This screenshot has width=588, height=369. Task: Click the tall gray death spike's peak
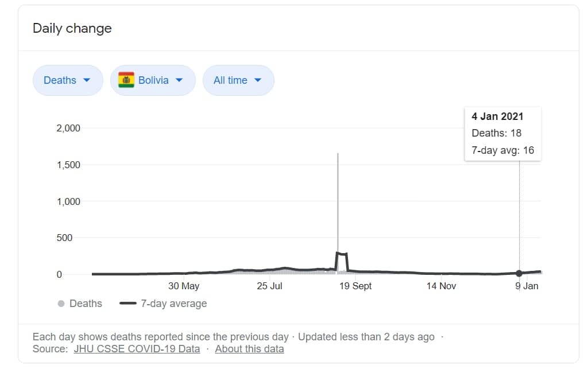click(x=338, y=154)
